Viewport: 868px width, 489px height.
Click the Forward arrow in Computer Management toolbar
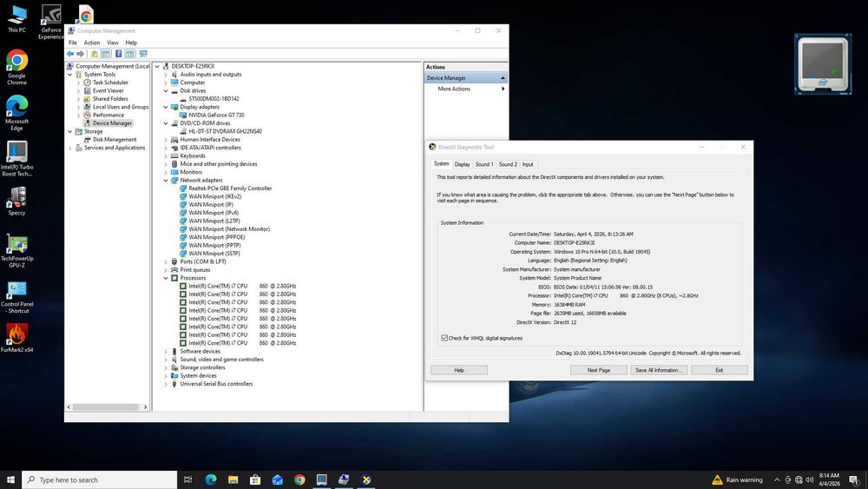80,54
